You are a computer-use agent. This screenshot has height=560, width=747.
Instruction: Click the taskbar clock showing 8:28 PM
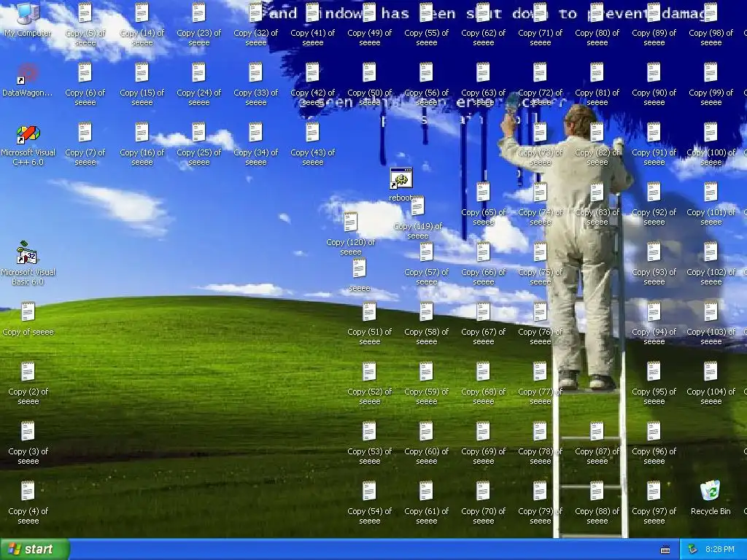(x=719, y=550)
